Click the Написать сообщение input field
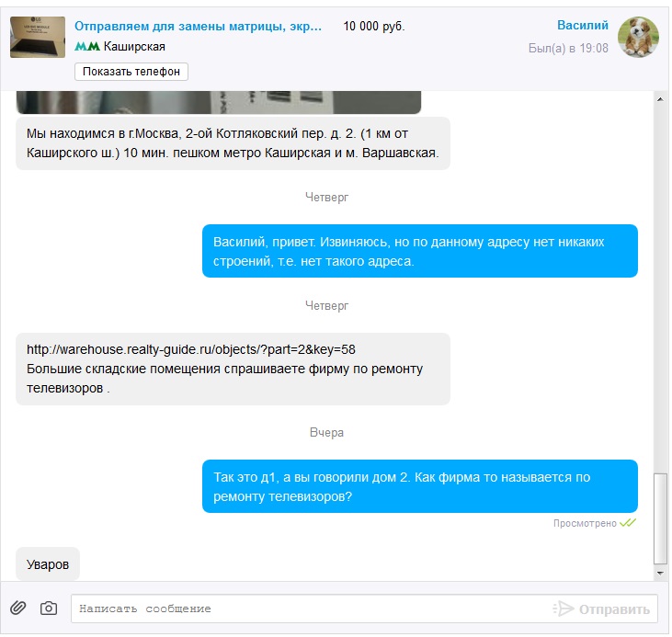 (311, 609)
